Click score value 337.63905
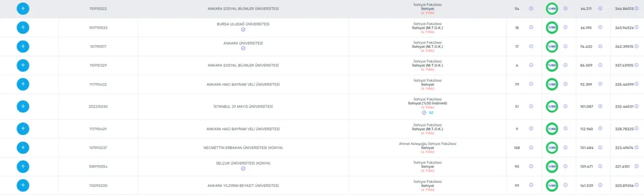The image size is (644, 195). 624,65
